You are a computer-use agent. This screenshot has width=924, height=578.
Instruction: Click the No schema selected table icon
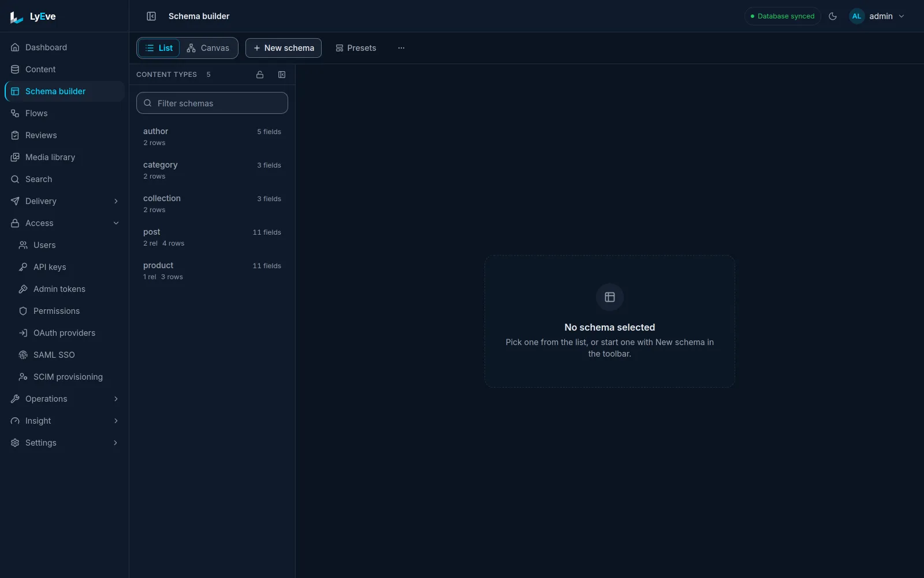point(610,297)
